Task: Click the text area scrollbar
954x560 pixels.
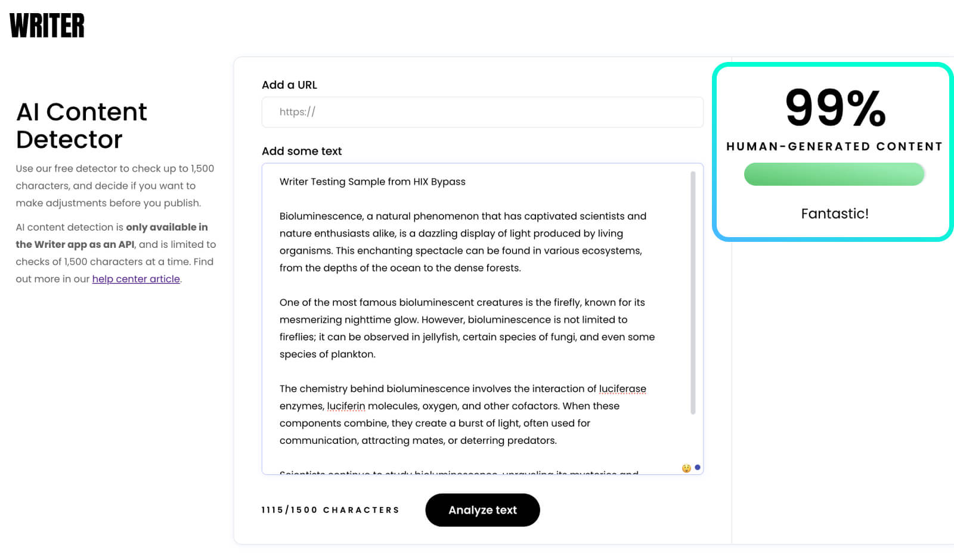Action: tap(692, 292)
